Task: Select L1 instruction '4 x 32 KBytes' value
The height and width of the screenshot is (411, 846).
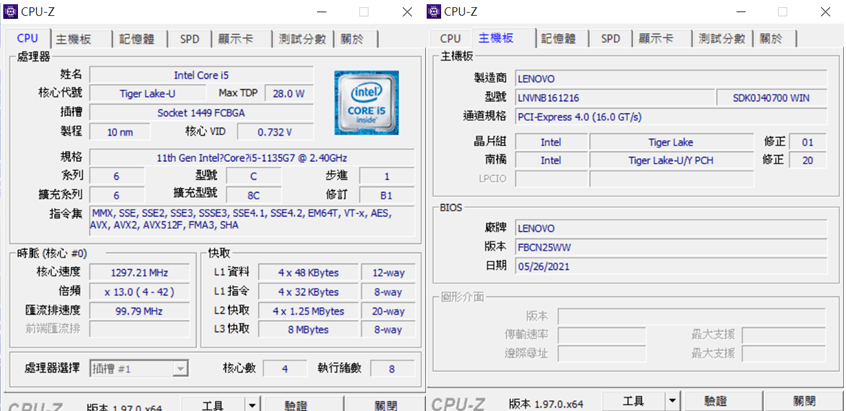Action: [308, 292]
